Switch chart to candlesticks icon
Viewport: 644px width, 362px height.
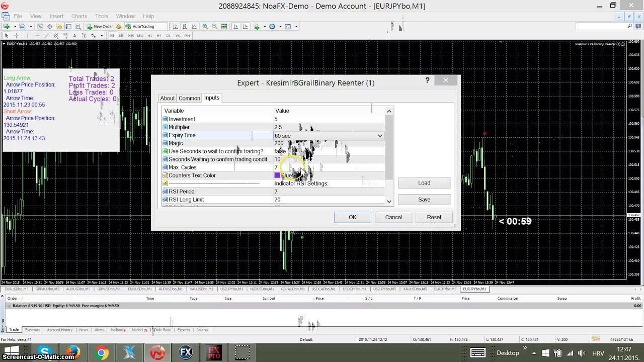185,26
